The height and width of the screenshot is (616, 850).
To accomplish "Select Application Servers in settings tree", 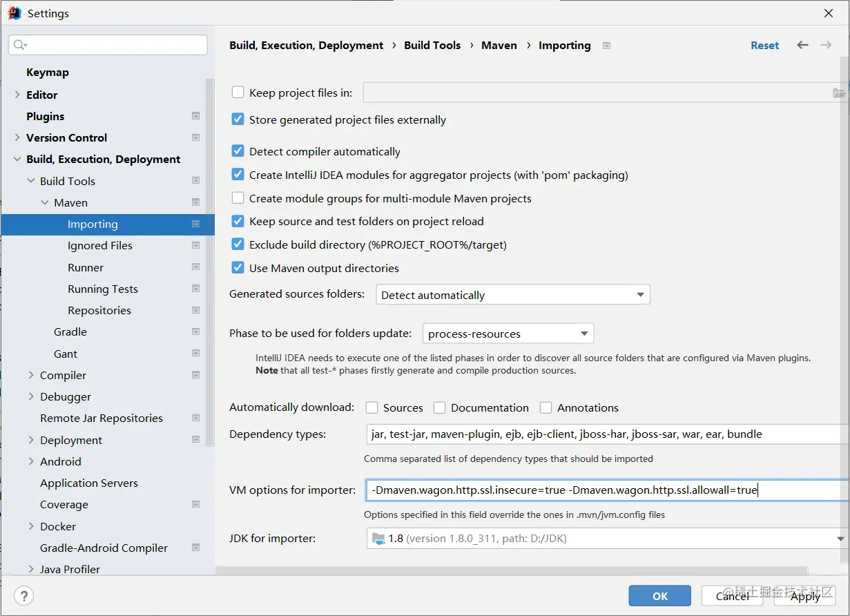I will tap(89, 483).
